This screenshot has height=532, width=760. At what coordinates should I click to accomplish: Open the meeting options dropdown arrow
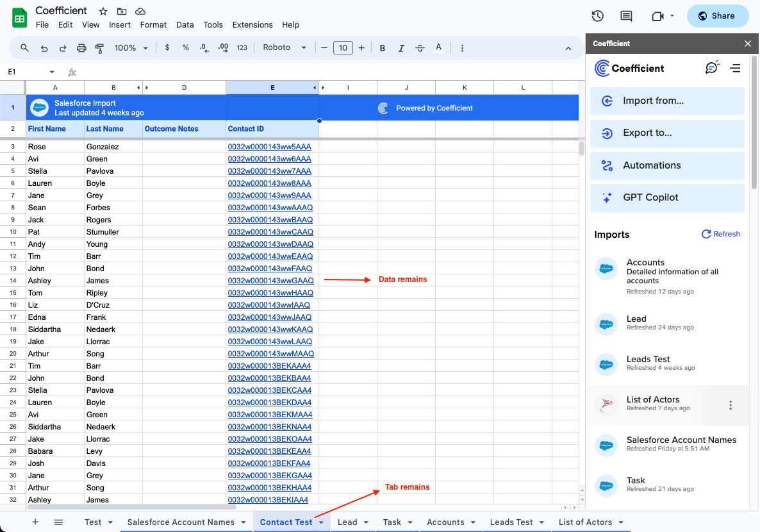(672, 16)
